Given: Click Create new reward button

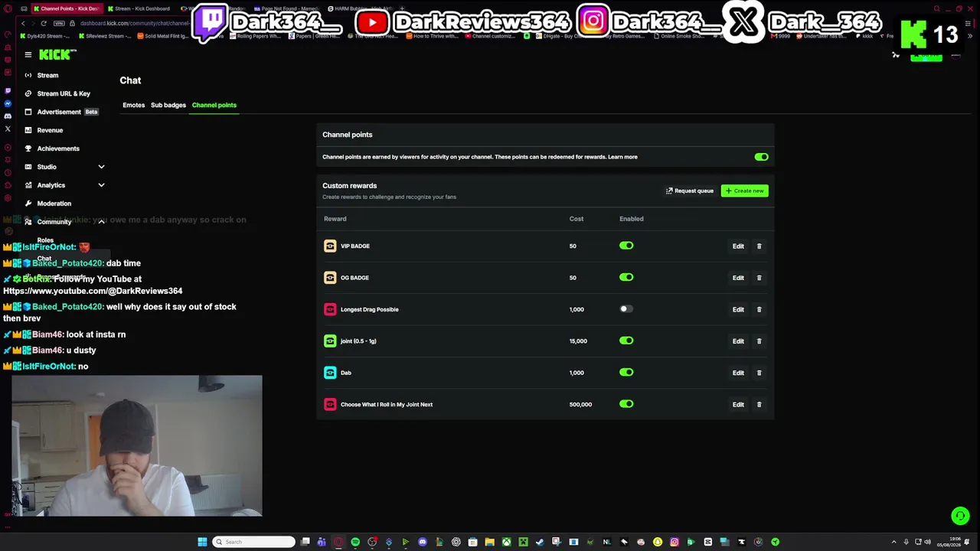Looking at the screenshot, I should coord(744,191).
